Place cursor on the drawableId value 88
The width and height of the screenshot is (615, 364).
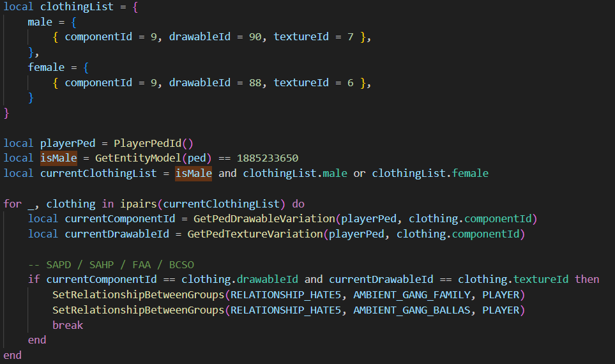click(x=255, y=82)
